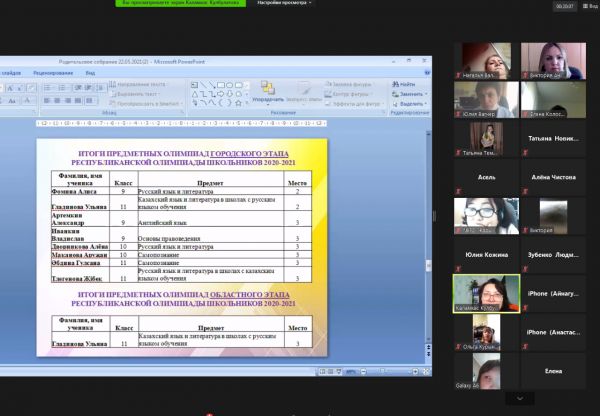600x416 pixels.
Task: Open the Рецензирование ribbon tab
Action: tap(51, 73)
